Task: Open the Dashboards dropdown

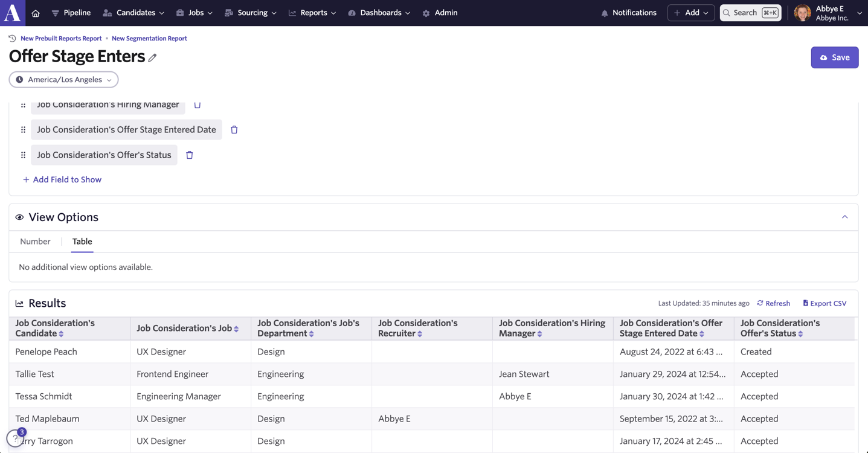Action: tap(379, 13)
